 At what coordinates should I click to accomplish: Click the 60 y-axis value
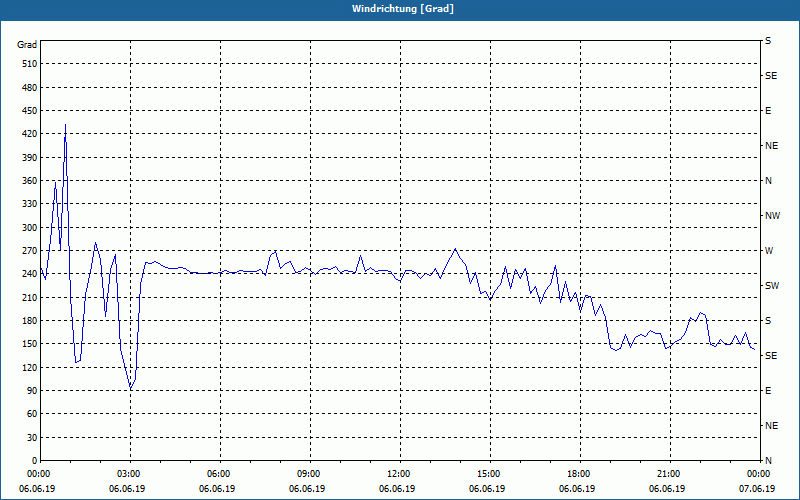(x=32, y=414)
